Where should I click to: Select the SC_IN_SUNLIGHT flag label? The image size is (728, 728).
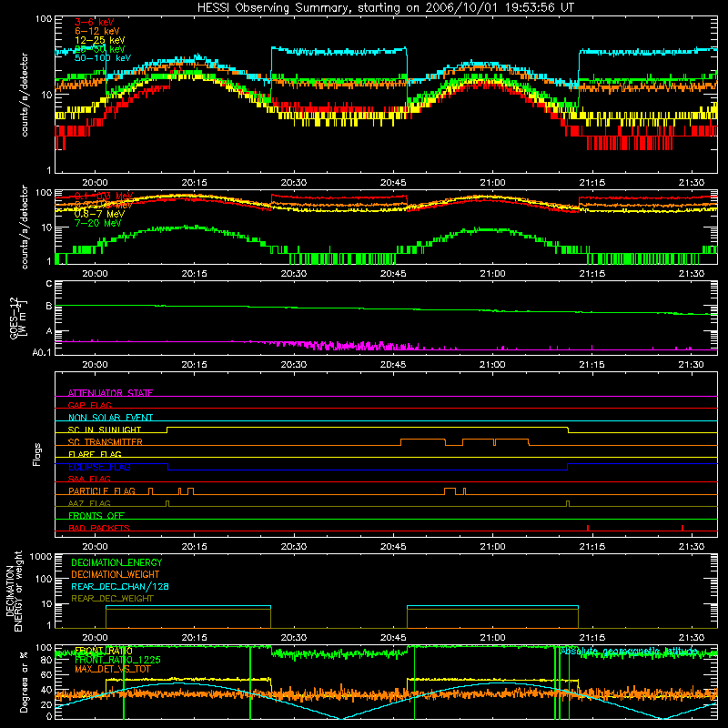point(105,430)
